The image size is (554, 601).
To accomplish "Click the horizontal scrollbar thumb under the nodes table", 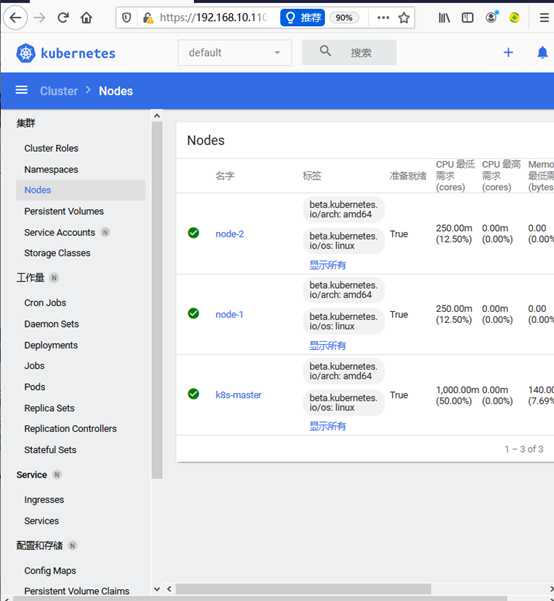I will click(x=303, y=589).
